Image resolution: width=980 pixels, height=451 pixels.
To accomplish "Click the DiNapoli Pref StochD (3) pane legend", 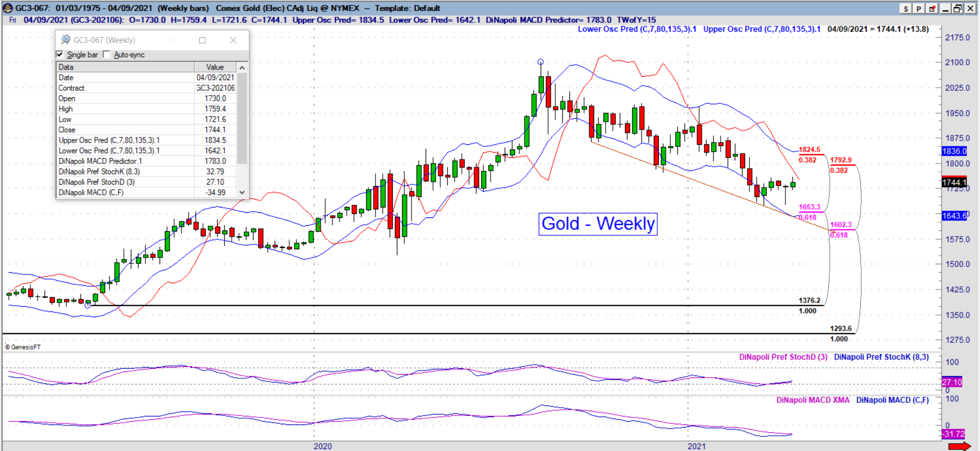I will click(x=783, y=357).
